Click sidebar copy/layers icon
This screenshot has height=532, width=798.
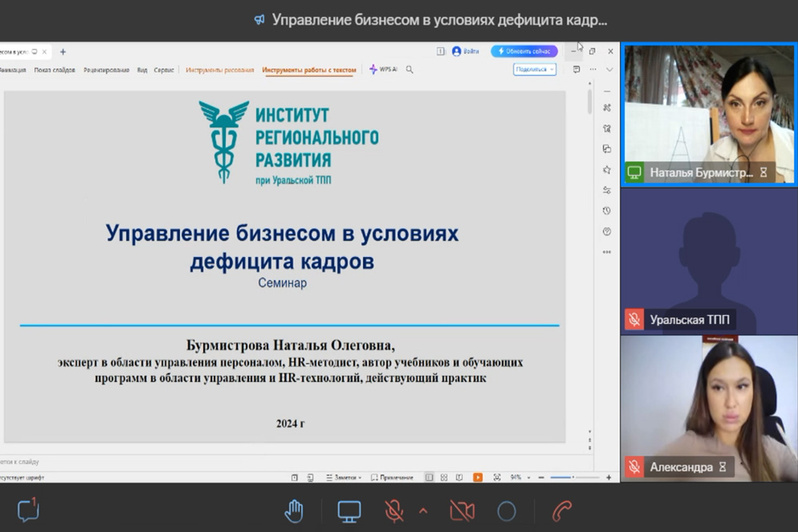tap(606, 149)
